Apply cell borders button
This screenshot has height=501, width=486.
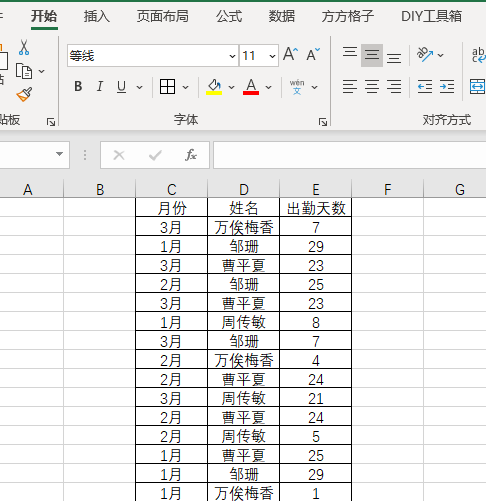167,87
